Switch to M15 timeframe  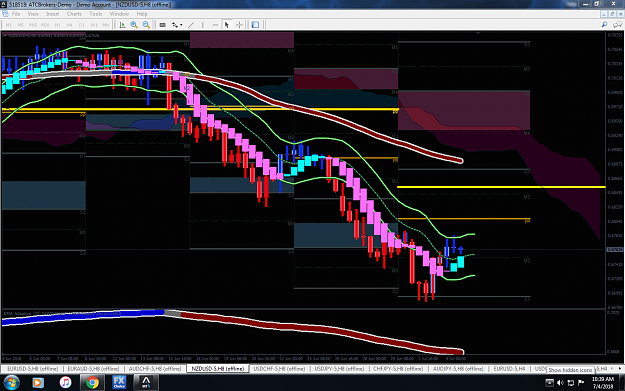33,25
